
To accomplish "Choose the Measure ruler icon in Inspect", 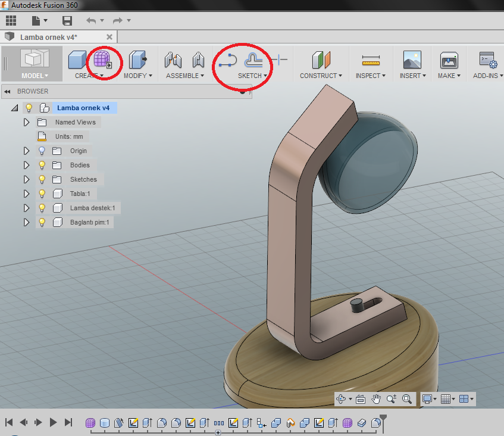I will tap(371, 60).
